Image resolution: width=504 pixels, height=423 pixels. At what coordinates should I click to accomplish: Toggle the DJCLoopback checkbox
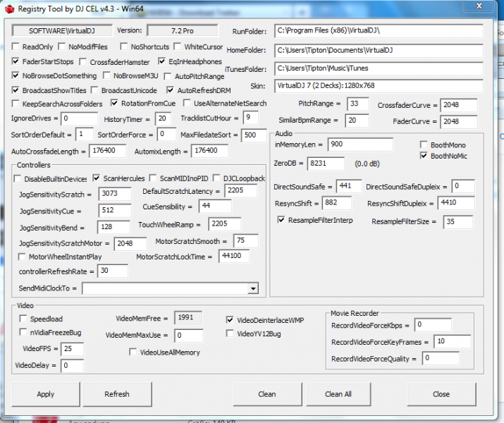click(x=216, y=178)
